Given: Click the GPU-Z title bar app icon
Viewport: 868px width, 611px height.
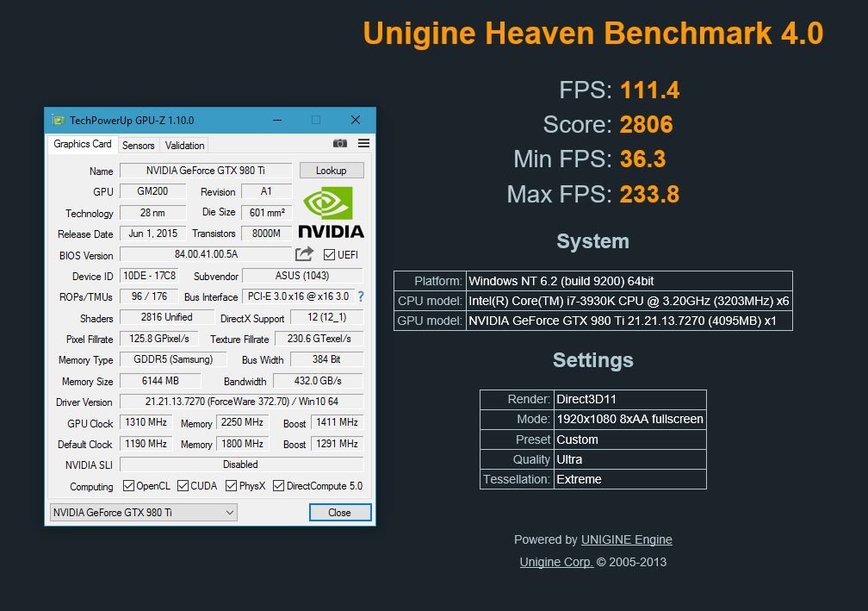Looking at the screenshot, I should [x=59, y=120].
